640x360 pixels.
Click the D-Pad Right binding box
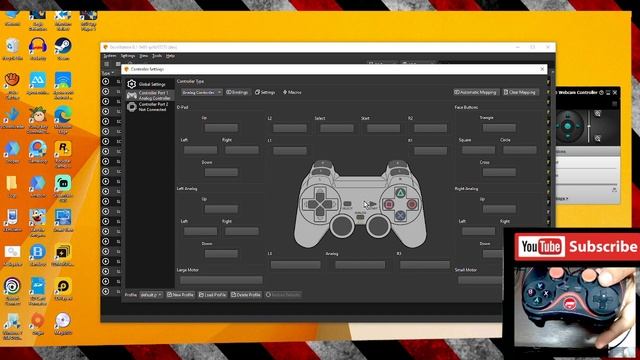[242, 150]
